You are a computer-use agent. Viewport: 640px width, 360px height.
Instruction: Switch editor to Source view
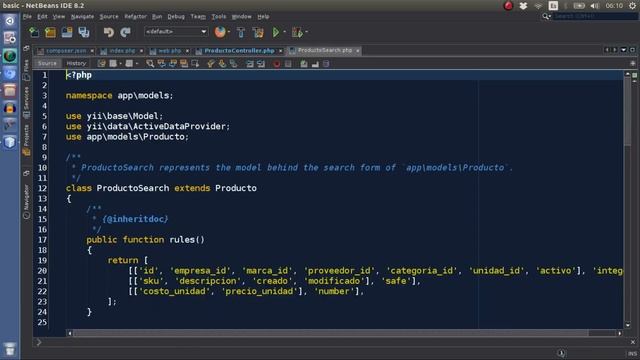(x=47, y=63)
